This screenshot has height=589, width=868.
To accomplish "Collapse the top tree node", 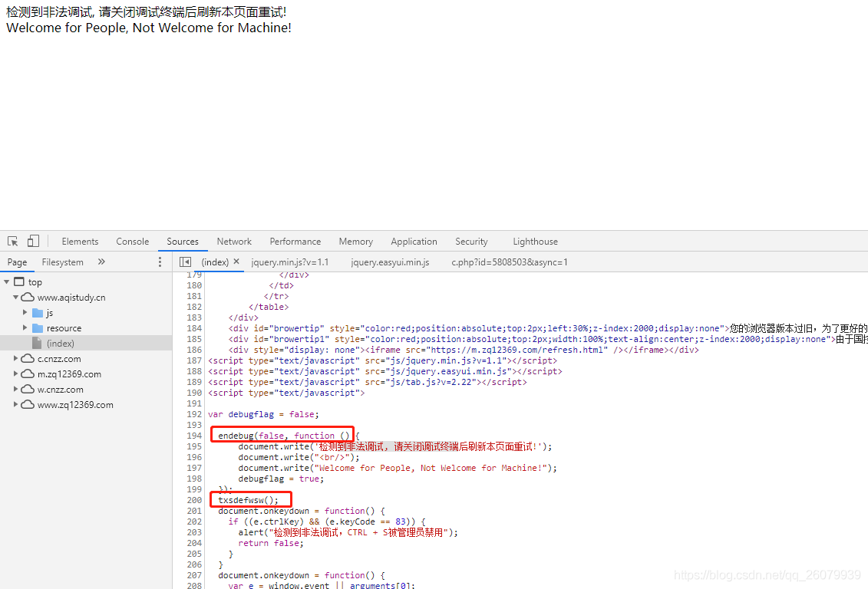I will [7, 281].
